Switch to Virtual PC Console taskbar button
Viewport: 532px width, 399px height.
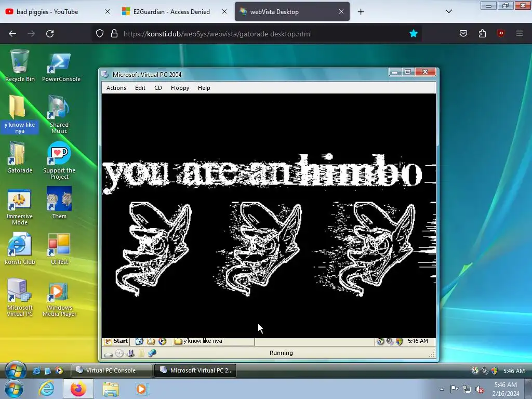[112, 370]
